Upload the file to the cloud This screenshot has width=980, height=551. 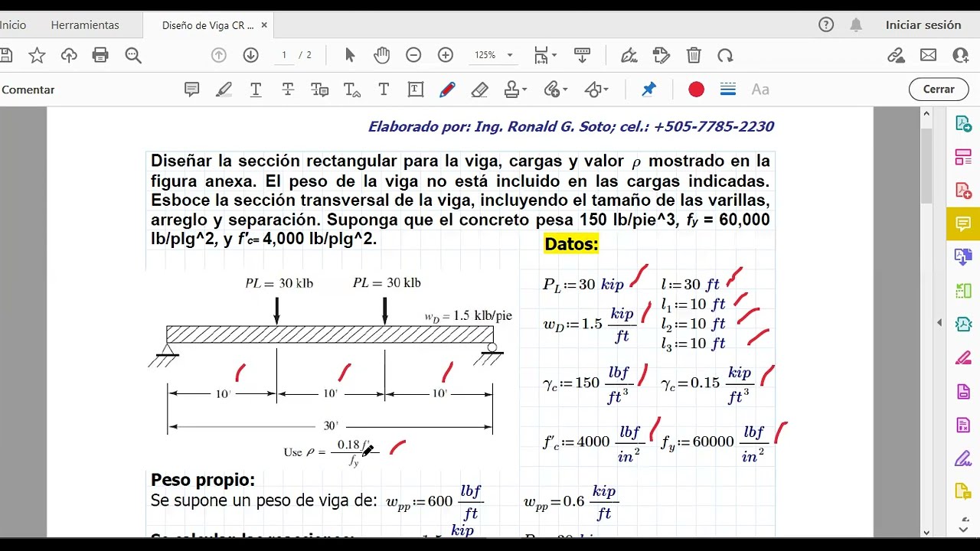tap(69, 55)
